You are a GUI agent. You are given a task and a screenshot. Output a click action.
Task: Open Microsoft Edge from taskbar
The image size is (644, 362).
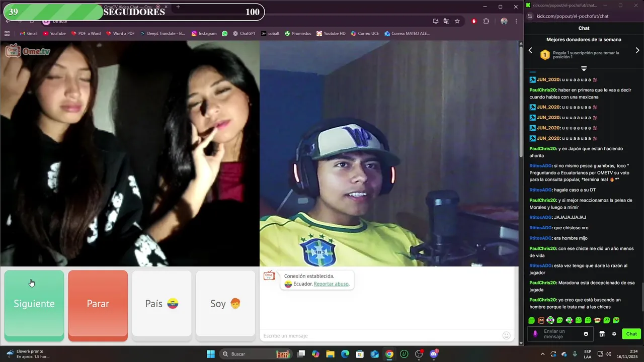tap(345, 354)
